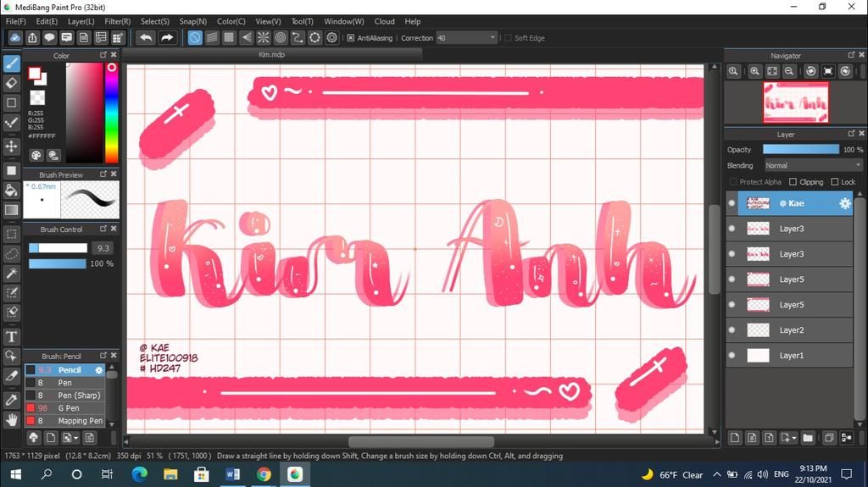Select the Mapping Pen brush
The image size is (868, 487).
tap(64, 421)
